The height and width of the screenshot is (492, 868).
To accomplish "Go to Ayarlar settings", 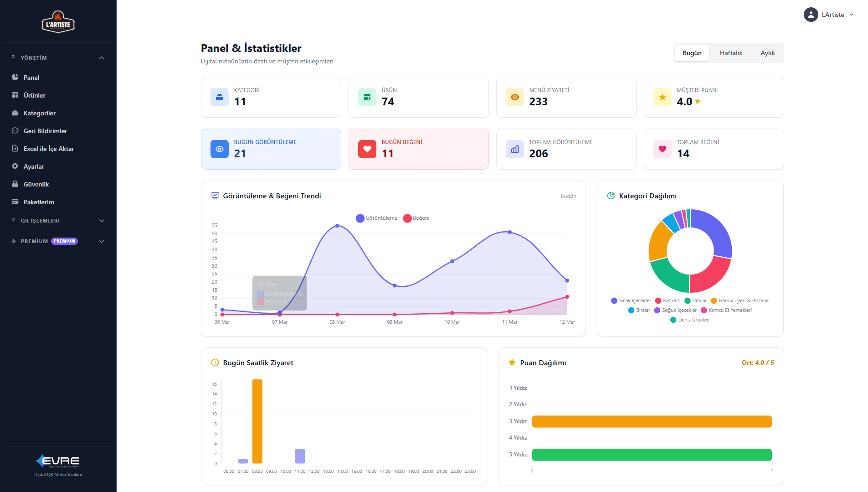I will pyautogui.click(x=58, y=166).
